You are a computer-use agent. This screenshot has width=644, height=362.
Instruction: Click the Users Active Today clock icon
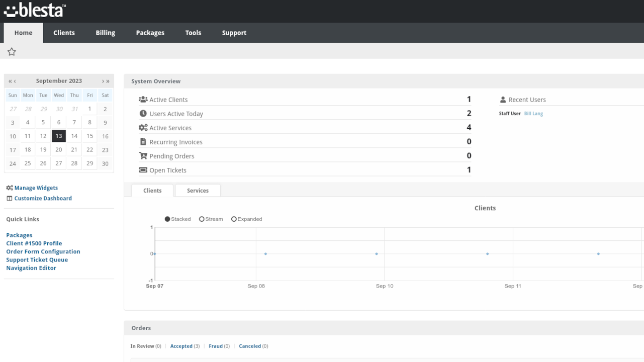pyautogui.click(x=143, y=114)
